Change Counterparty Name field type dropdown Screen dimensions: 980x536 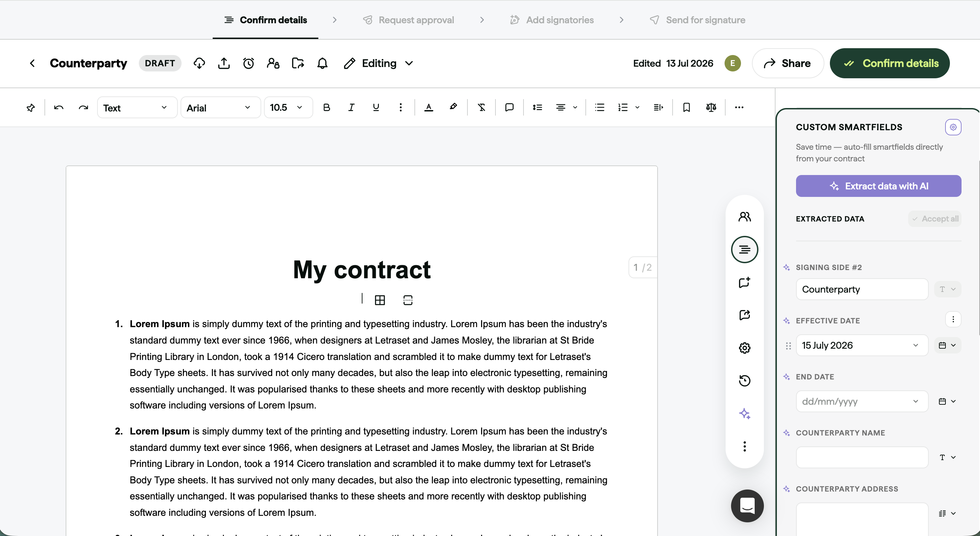(947, 457)
